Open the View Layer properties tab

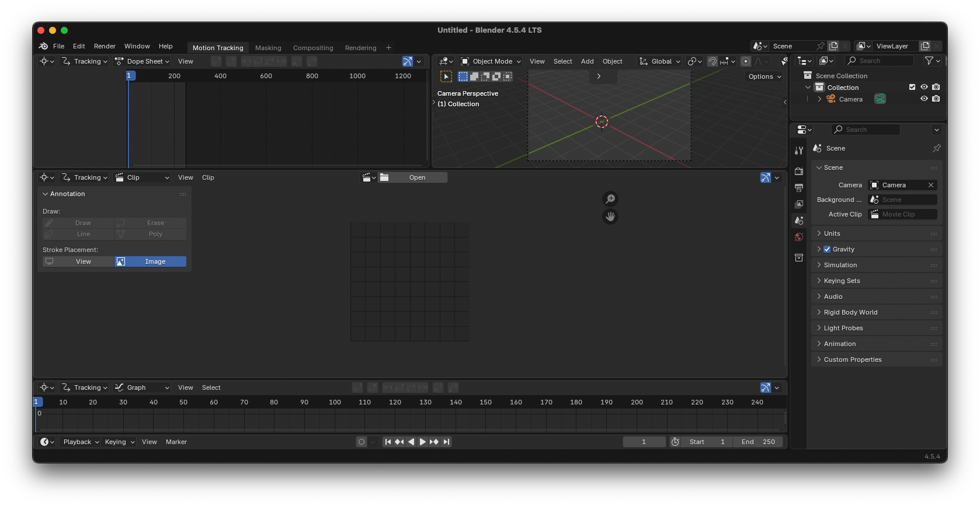click(799, 204)
